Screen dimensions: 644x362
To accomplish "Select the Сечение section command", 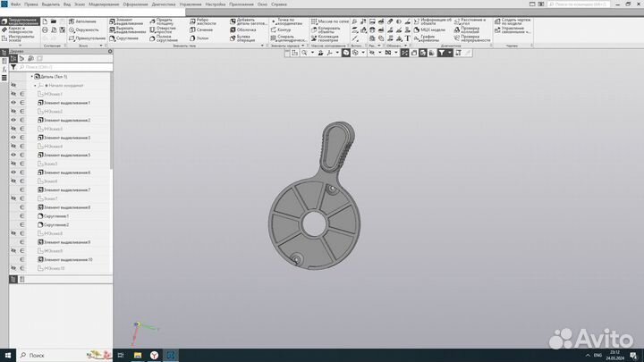I will [x=201, y=30].
